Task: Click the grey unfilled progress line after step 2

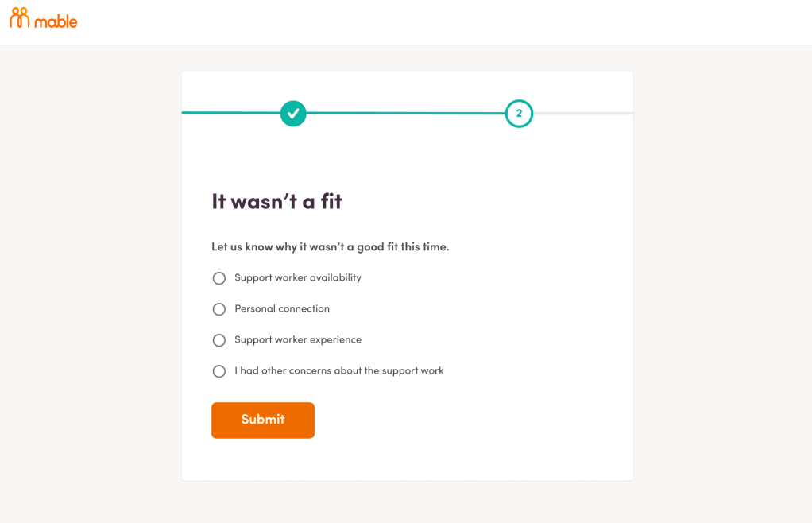Action: [583, 113]
